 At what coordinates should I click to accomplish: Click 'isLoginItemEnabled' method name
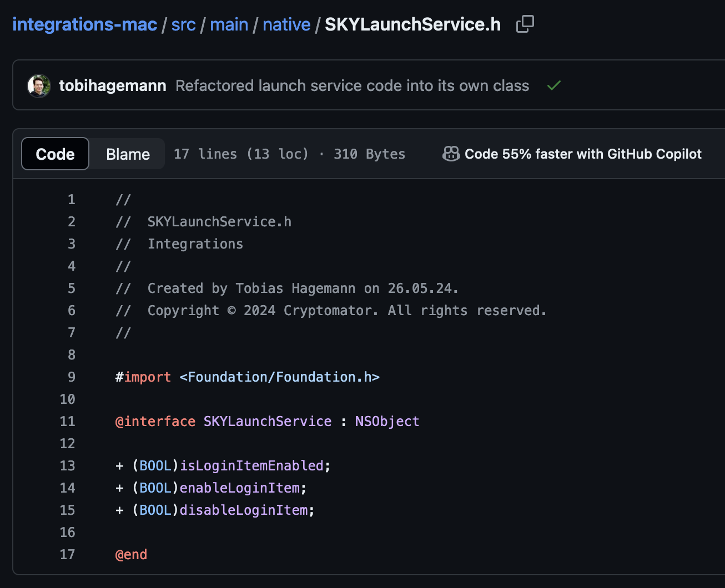251,465
